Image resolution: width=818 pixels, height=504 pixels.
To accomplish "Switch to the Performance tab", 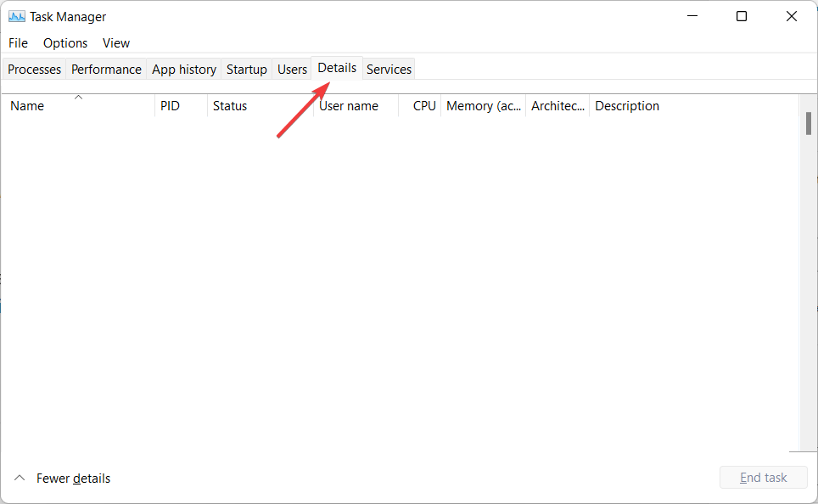I will click(106, 70).
